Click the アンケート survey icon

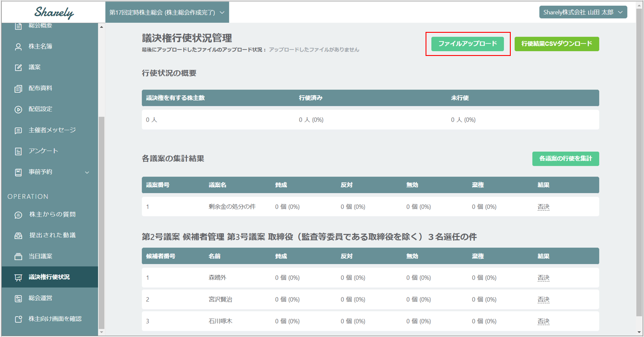[x=18, y=152]
